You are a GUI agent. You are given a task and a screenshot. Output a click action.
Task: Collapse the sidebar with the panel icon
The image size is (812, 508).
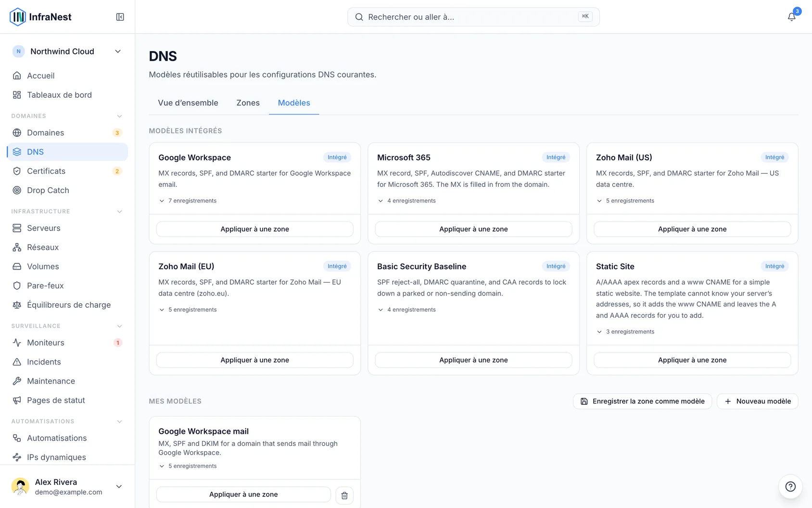[x=120, y=17]
